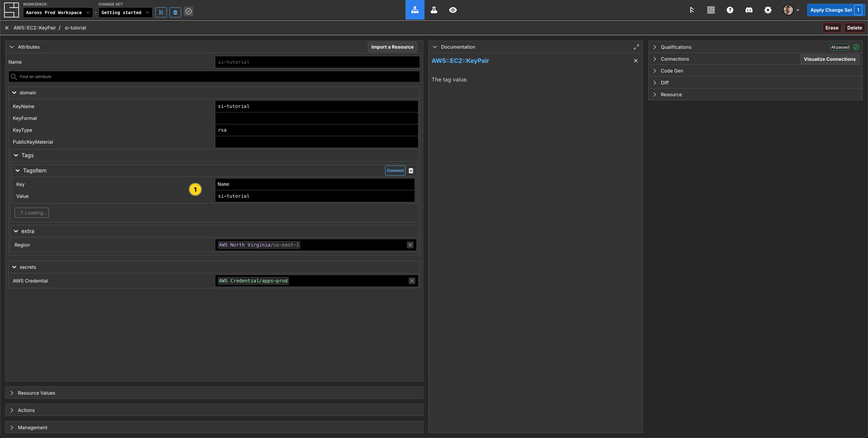Viewport: 868px width, 438px height.
Task: Click the change set approval checkmark icon
Action: pyautogui.click(x=189, y=12)
